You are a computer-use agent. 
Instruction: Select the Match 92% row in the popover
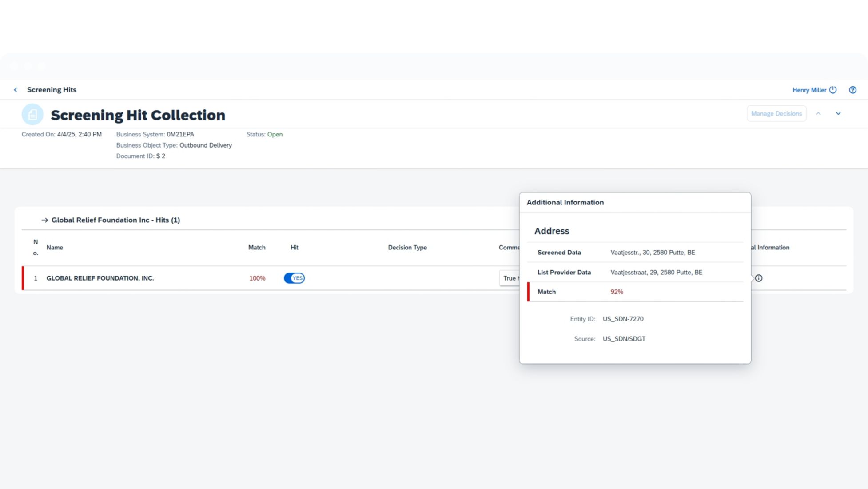pos(635,292)
